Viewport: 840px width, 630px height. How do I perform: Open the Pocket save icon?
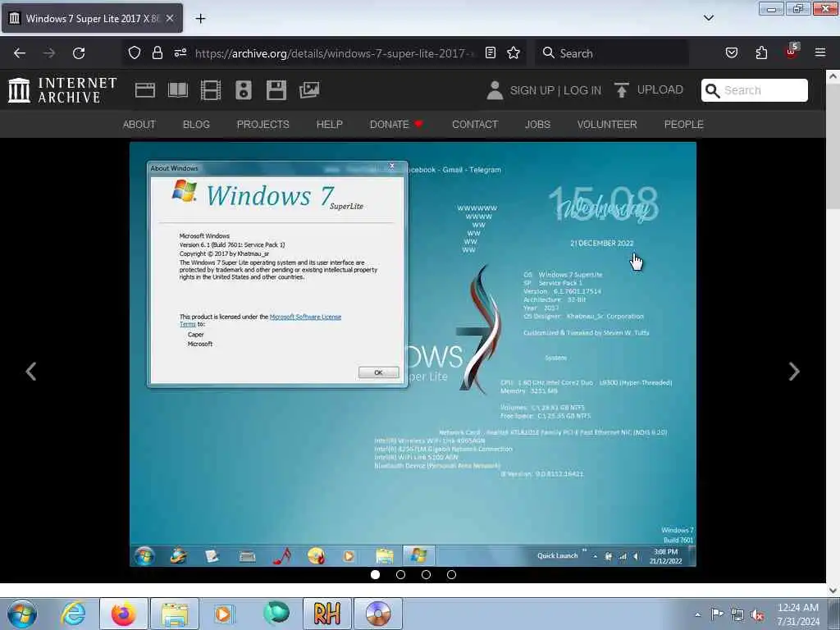point(732,52)
